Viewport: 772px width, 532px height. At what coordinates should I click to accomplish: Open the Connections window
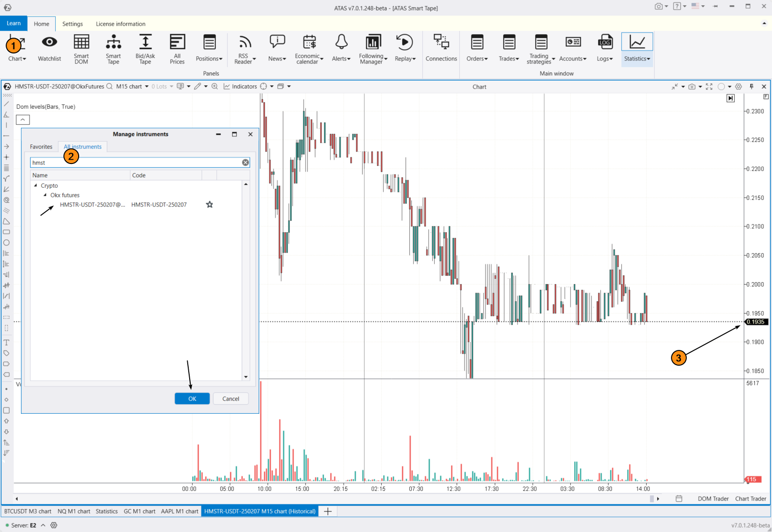[441, 48]
